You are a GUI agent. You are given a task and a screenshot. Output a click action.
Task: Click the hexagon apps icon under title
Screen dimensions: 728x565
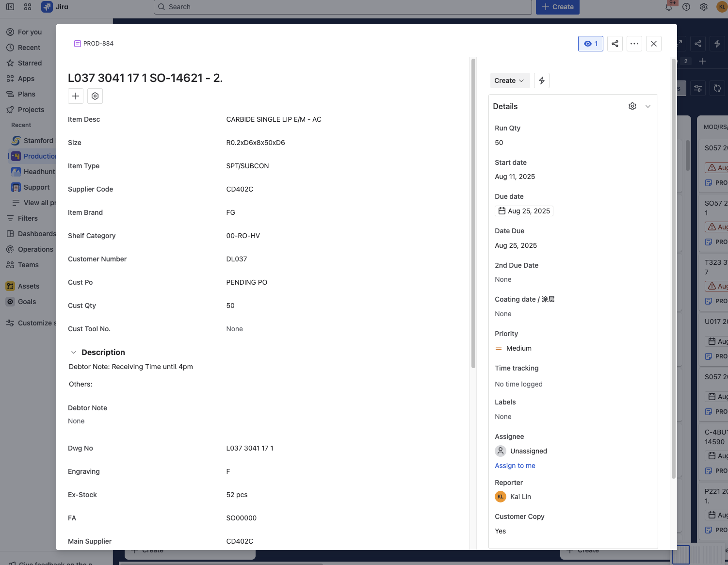click(95, 96)
